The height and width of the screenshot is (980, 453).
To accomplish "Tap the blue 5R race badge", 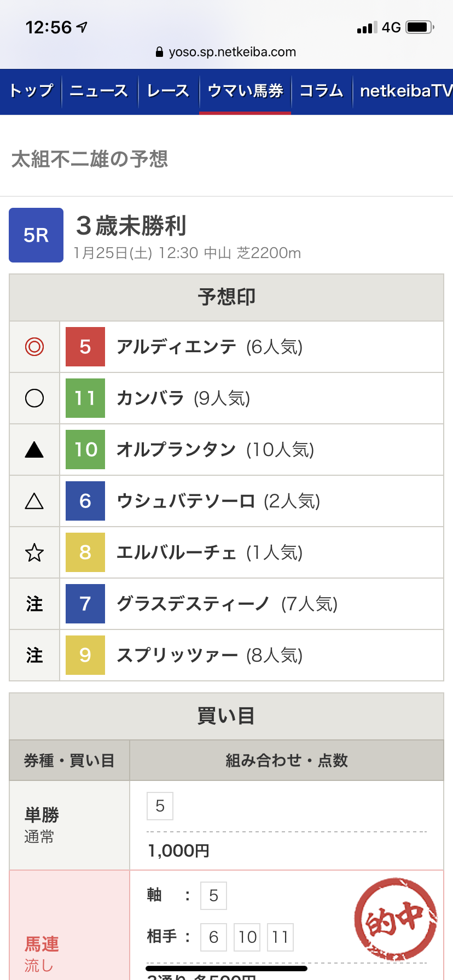I will coord(36,235).
